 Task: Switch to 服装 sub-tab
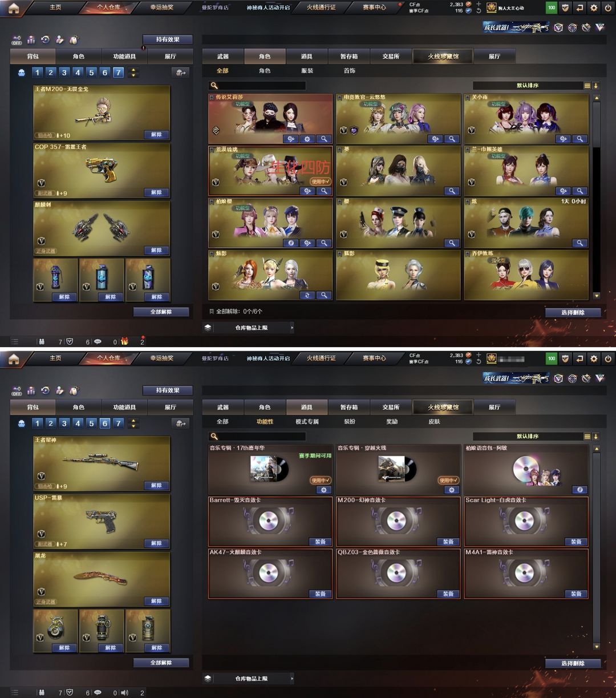pos(307,71)
